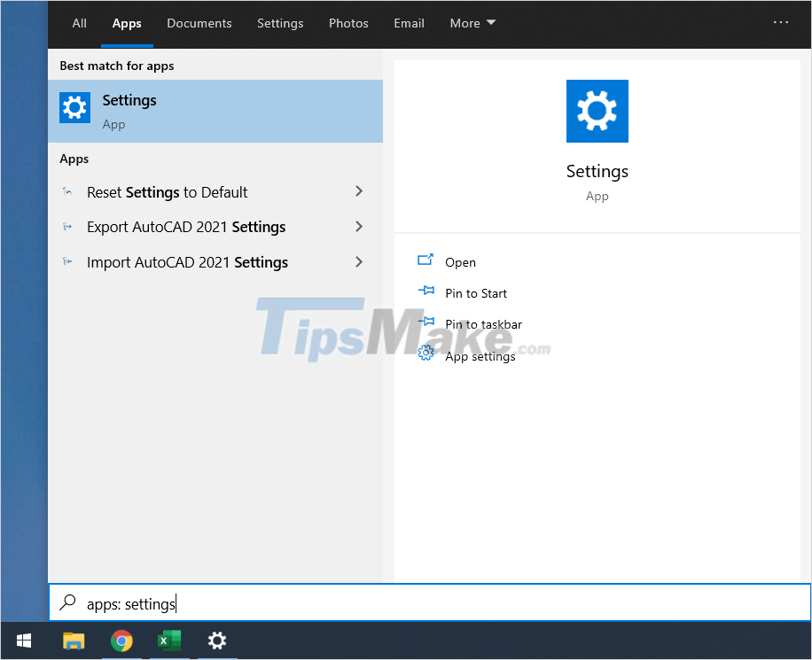Expand Export AutoCAD 2021 Settings options
The image size is (812, 660).
358,227
